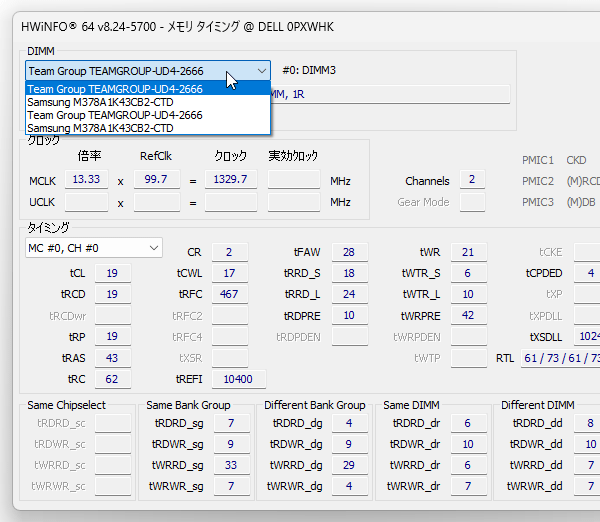Collapse the DIMM selection dropdown arrow

coord(262,71)
